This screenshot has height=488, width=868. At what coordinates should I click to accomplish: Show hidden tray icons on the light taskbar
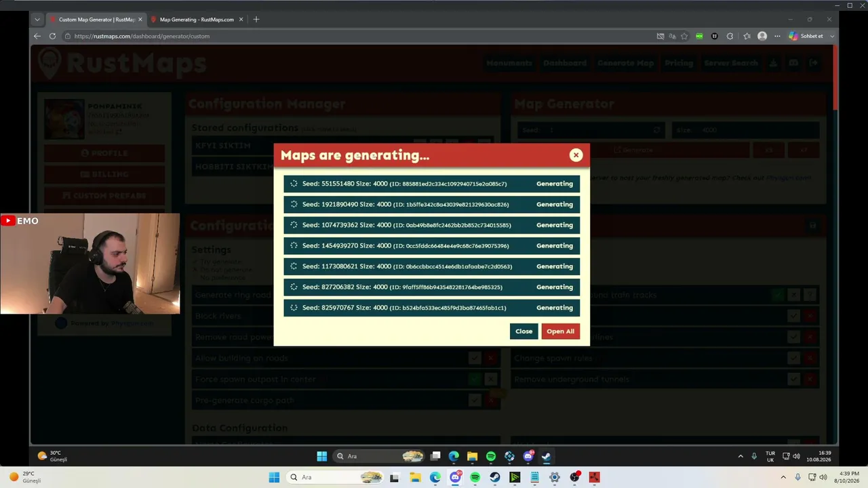point(783,477)
